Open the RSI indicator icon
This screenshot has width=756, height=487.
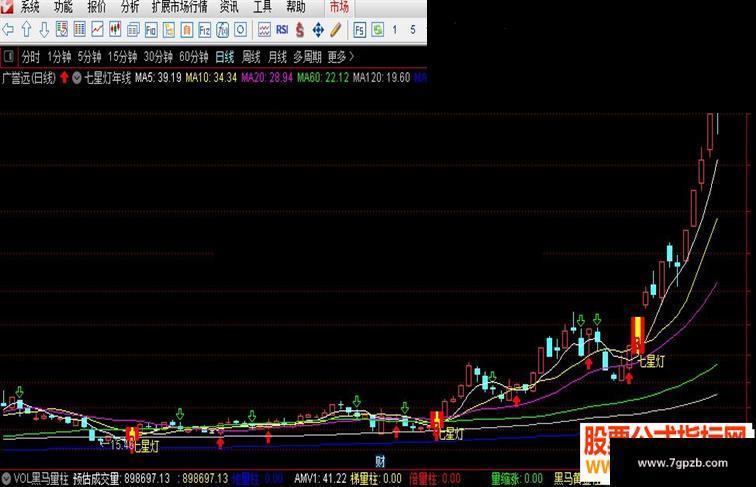(x=282, y=30)
